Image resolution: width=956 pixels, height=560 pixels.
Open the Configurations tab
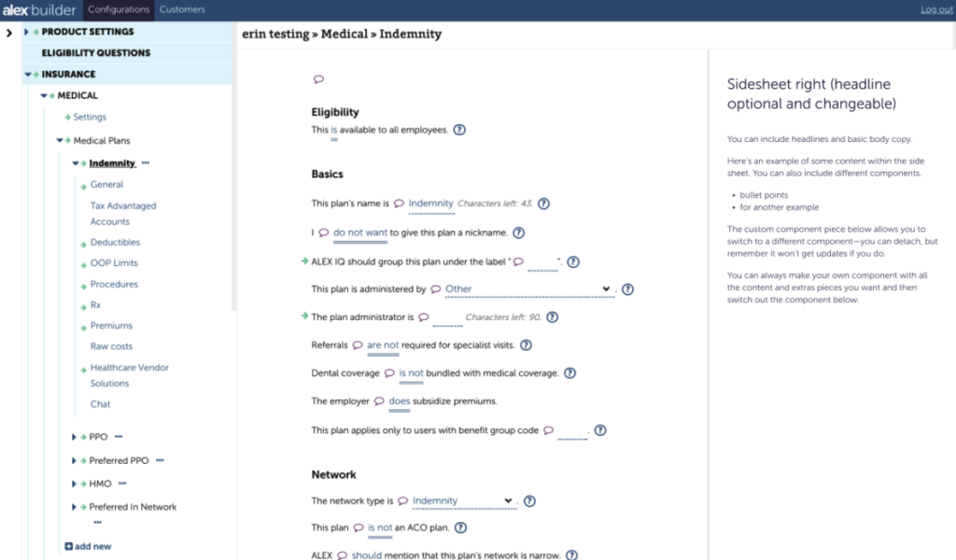[118, 9]
